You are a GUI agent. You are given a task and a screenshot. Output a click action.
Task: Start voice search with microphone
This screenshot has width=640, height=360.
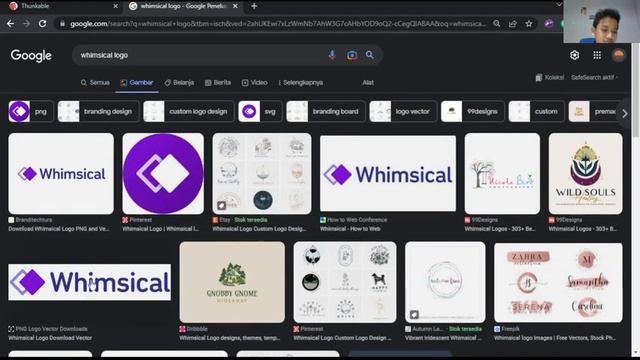tap(332, 55)
